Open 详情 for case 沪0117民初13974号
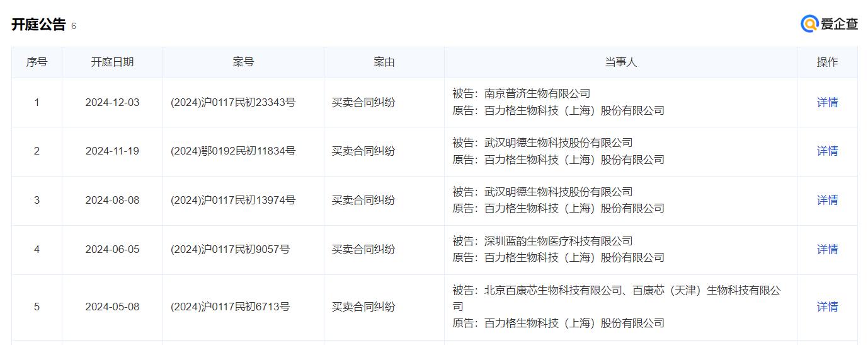 (x=827, y=200)
